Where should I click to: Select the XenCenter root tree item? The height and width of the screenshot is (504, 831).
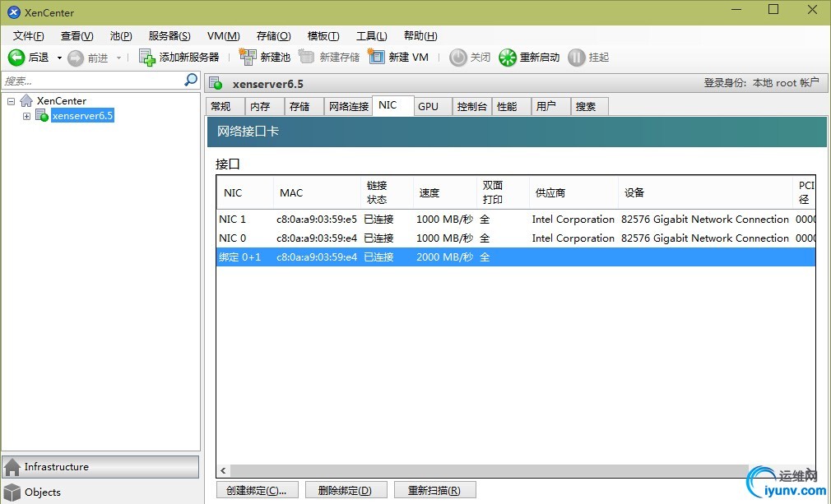tap(62, 100)
